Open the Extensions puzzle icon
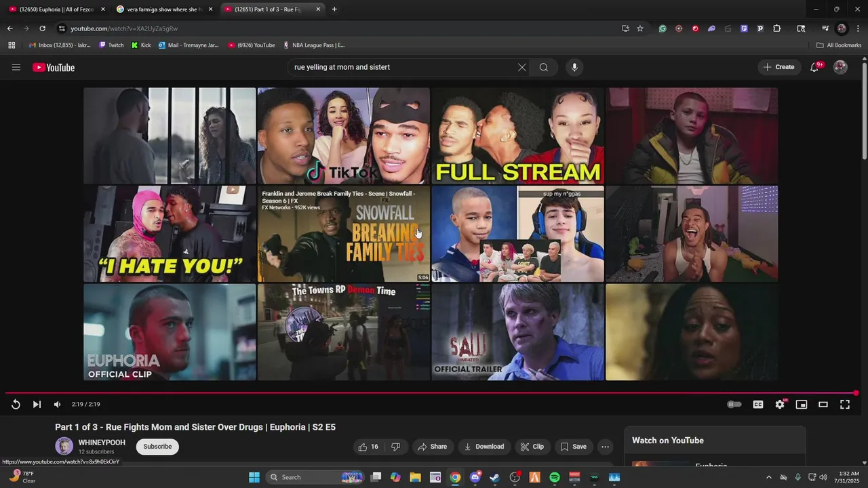Image resolution: width=868 pixels, height=488 pixels. click(777, 28)
